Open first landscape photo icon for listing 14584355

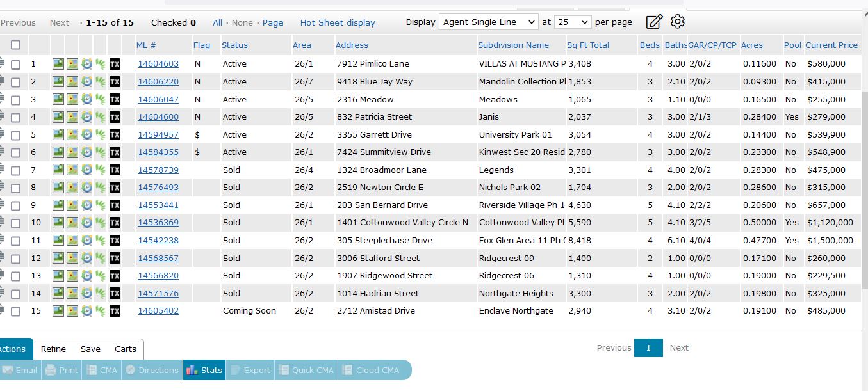pos(58,152)
